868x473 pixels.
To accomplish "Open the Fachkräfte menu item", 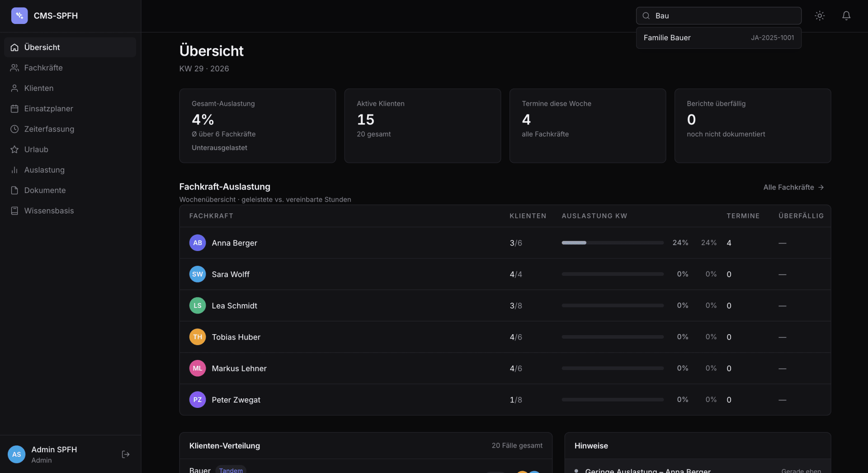I will click(70, 68).
